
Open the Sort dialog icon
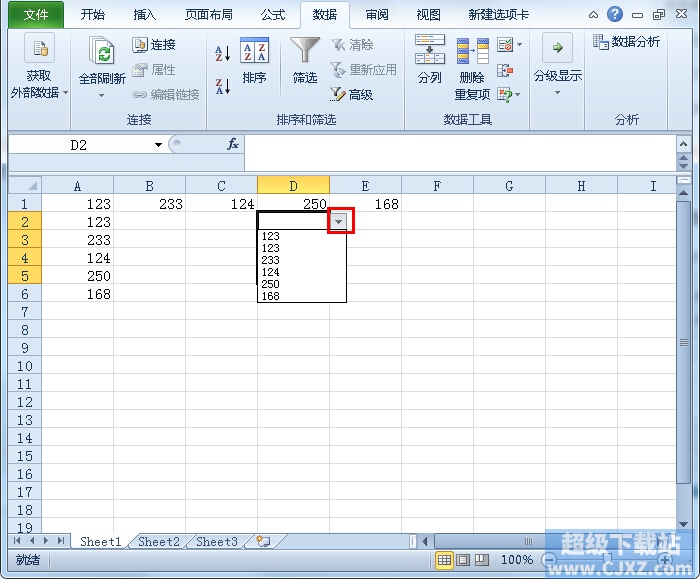click(x=254, y=50)
